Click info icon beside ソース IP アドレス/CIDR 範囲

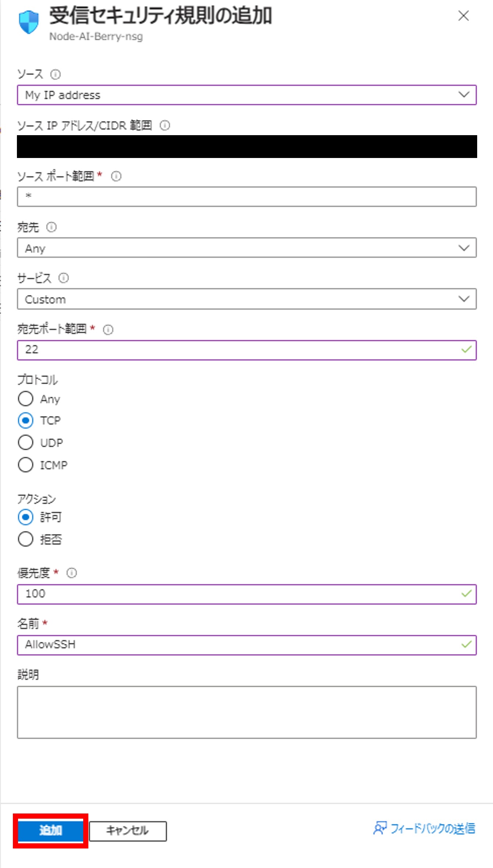pyautogui.click(x=165, y=126)
